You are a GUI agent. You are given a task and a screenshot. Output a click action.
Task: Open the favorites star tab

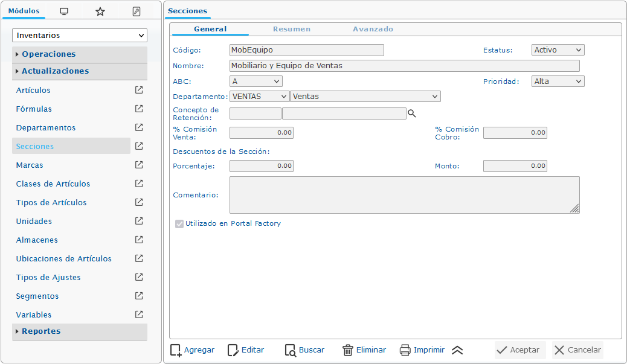[x=100, y=11]
